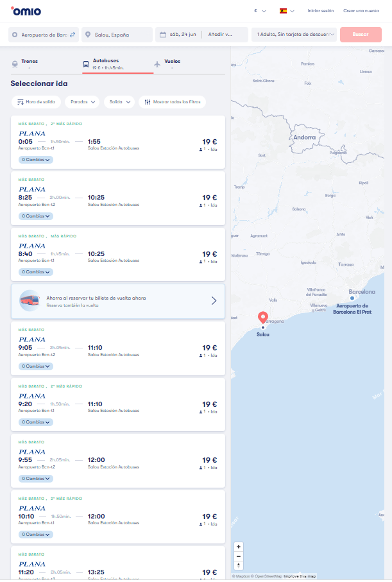The image size is (392, 582).
Task: Open passengers dropdown 1 Adulto
Action: pos(294,35)
